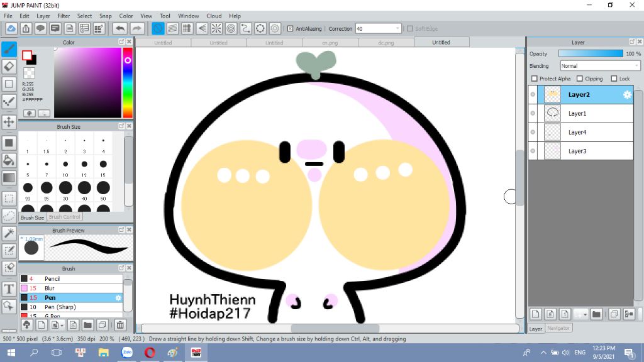
Task: Enable crisscross grid snap
Action: click(x=187, y=29)
